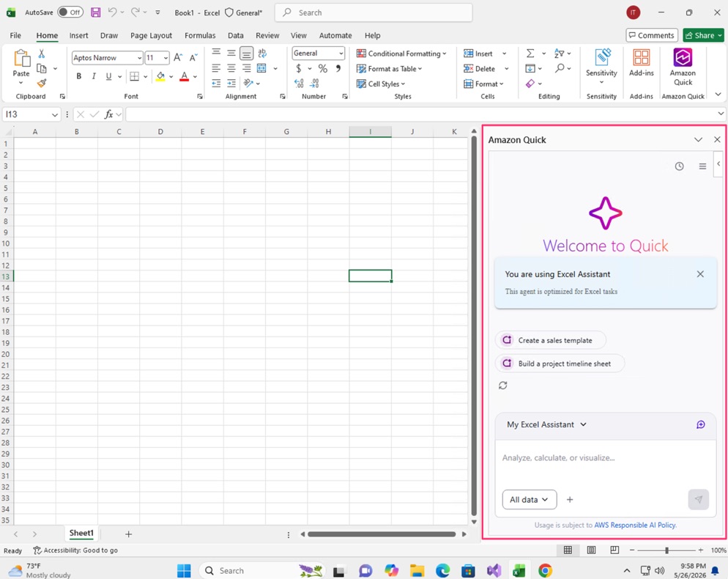Click the green Share button
The height and width of the screenshot is (579, 728).
(703, 35)
